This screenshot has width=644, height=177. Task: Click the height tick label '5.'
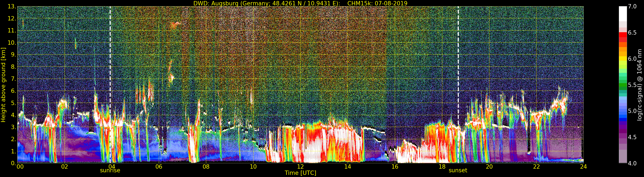tap(14, 103)
